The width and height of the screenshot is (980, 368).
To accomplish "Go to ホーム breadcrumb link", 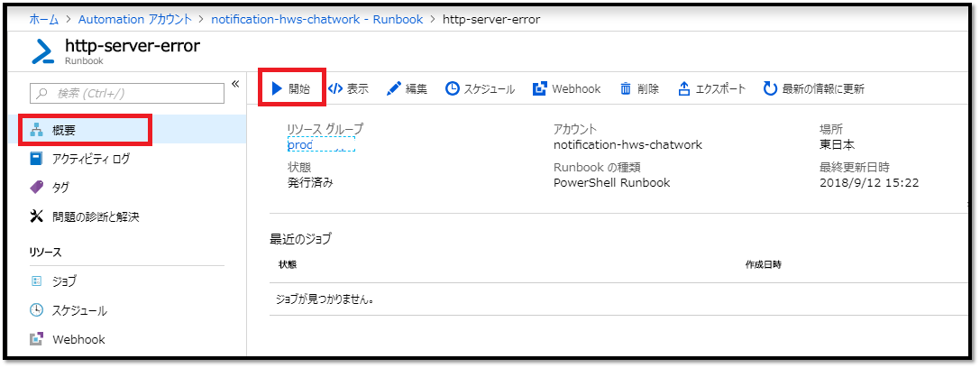I will [x=44, y=19].
